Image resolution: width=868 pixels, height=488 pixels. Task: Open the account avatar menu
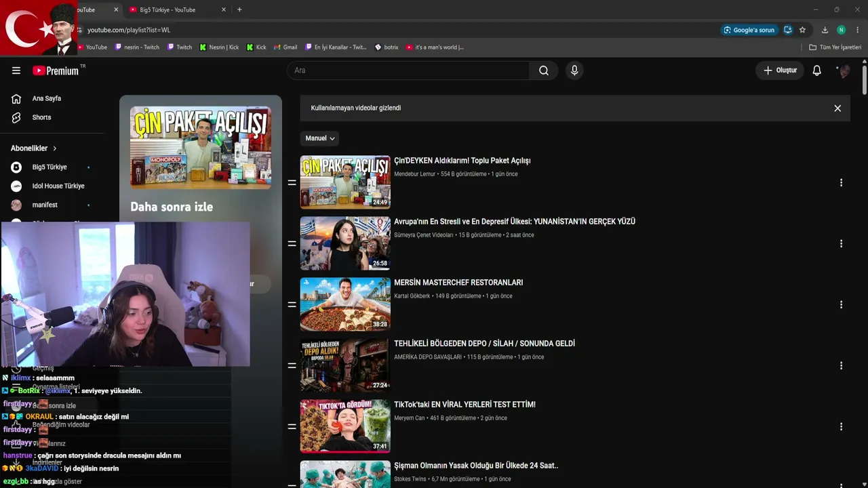(x=844, y=70)
